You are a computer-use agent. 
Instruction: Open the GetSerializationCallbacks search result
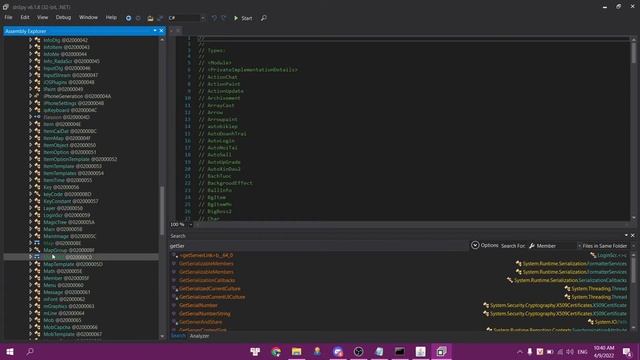pyautogui.click(x=207, y=280)
